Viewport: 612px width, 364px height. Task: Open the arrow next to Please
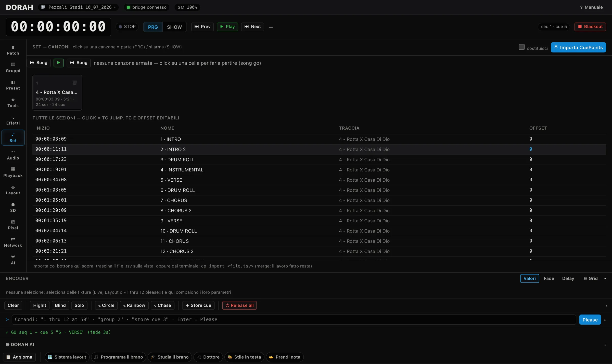click(x=605, y=320)
